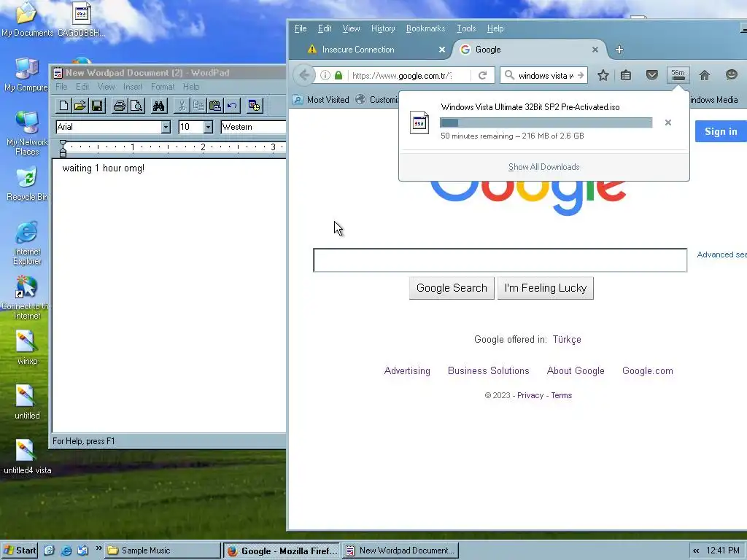Image resolution: width=747 pixels, height=560 pixels.
Task: Show bookmarks list icon in Firefox
Action: click(x=626, y=75)
